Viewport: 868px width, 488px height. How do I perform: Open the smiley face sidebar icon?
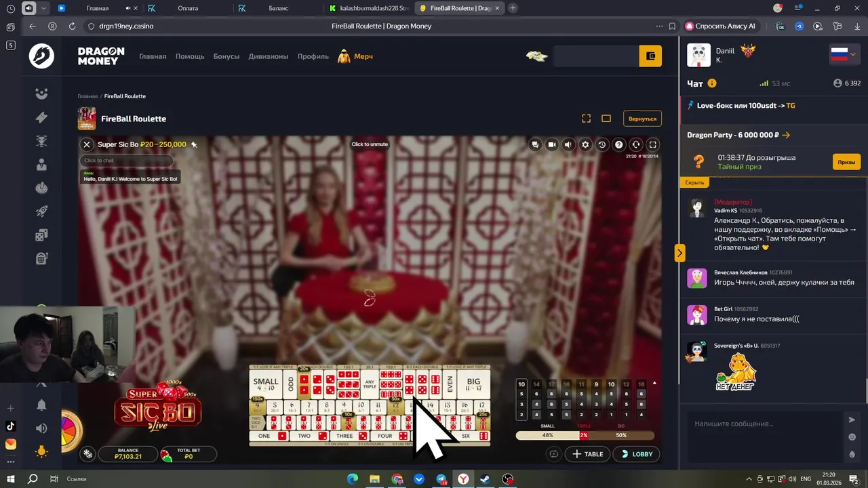pos(41,94)
